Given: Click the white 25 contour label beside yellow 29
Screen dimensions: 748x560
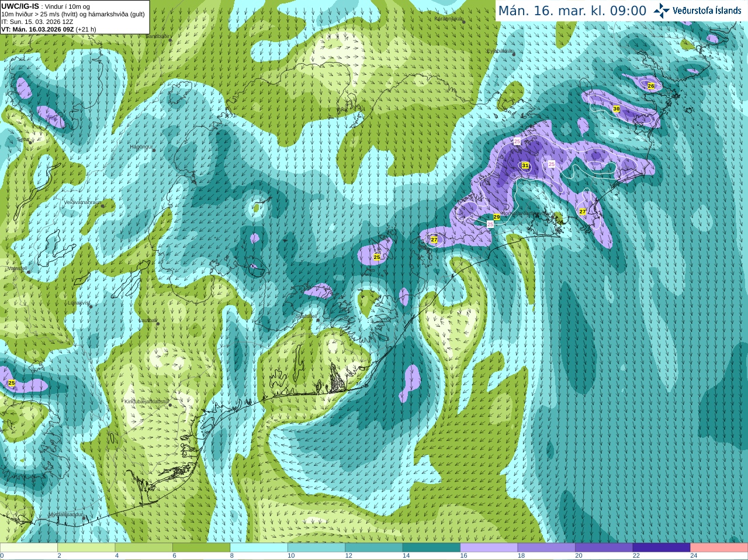Looking at the screenshot, I should coord(490,224).
